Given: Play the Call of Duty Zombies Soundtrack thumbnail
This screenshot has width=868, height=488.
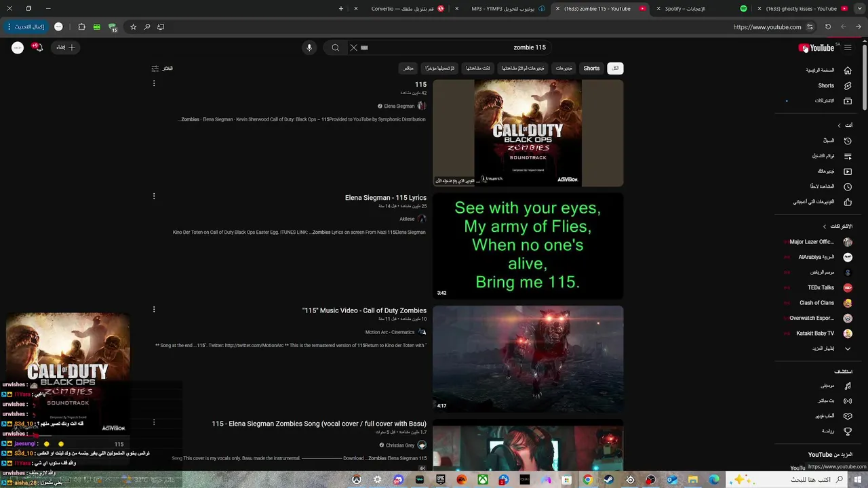Looking at the screenshot, I should pyautogui.click(x=528, y=133).
